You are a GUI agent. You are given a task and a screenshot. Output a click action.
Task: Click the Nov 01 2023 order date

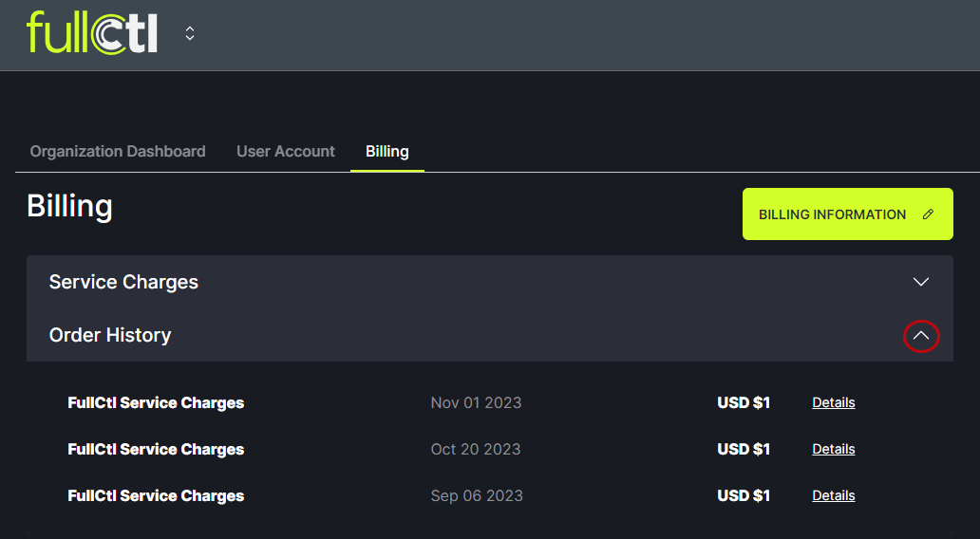click(476, 402)
